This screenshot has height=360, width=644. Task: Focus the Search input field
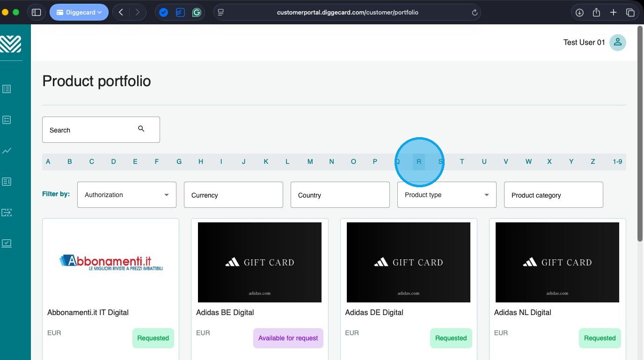click(101, 130)
